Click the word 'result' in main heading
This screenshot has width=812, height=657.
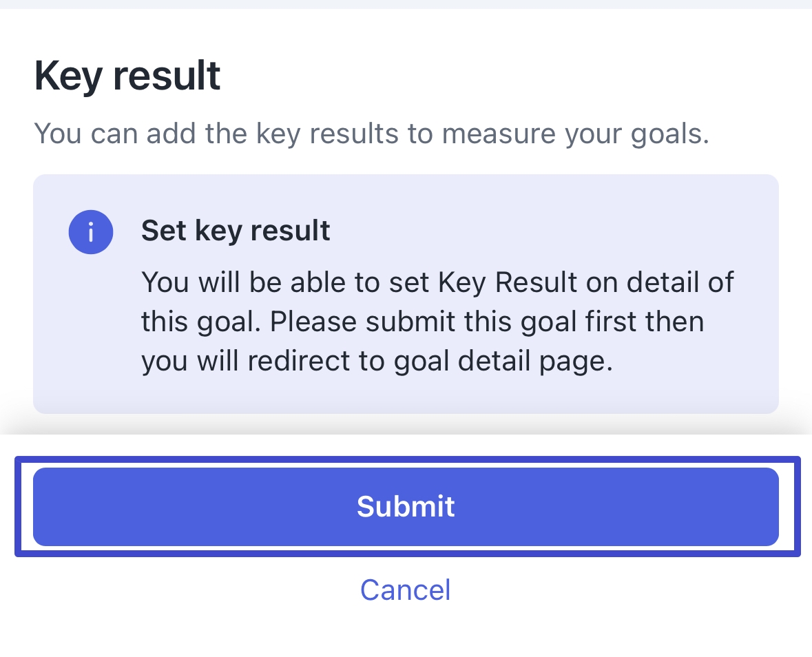(167, 76)
